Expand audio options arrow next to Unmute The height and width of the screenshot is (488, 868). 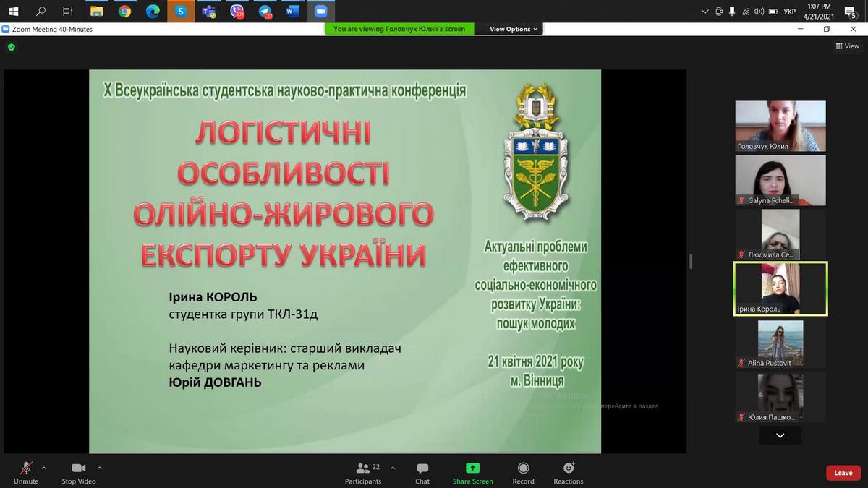(x=44, y=468)
